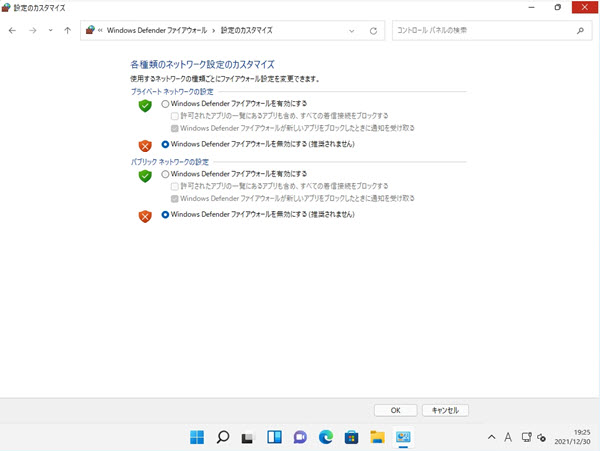Click プライベート ネットワークの設定 section label
Image resolution: width=600 pixels, height=451 pixels.
pos(172,92)
